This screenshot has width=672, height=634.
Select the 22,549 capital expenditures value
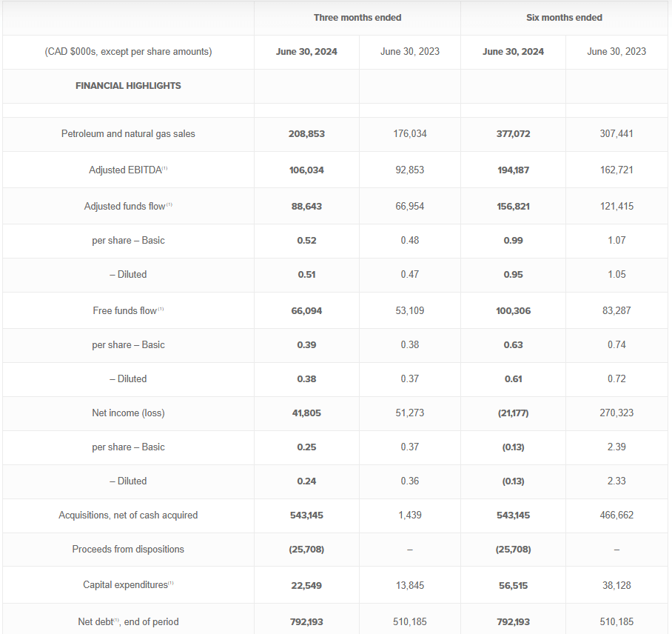pos(306,585)
